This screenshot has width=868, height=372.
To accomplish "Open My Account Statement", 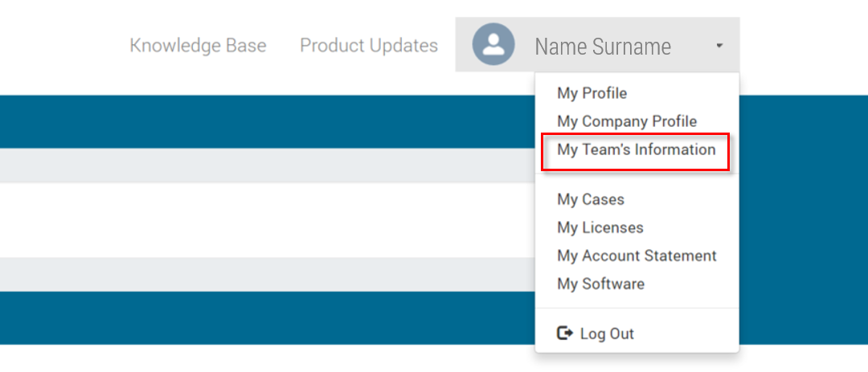I will point(637,255).
